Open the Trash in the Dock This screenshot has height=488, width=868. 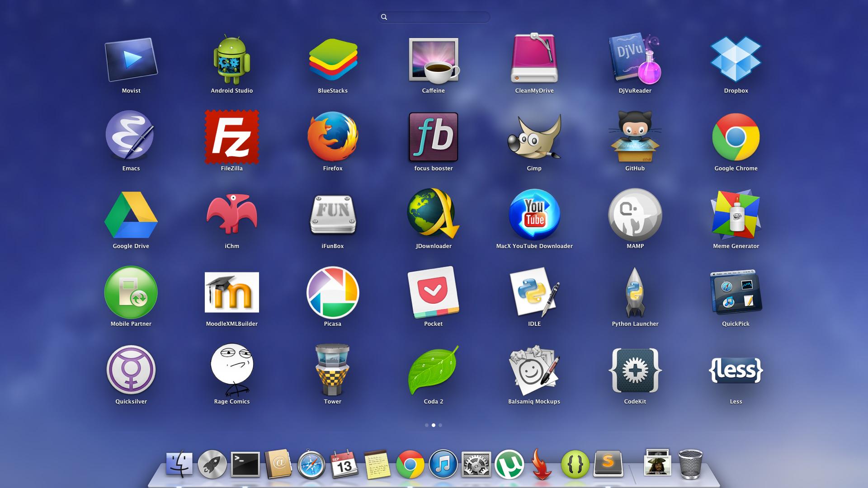691,464
